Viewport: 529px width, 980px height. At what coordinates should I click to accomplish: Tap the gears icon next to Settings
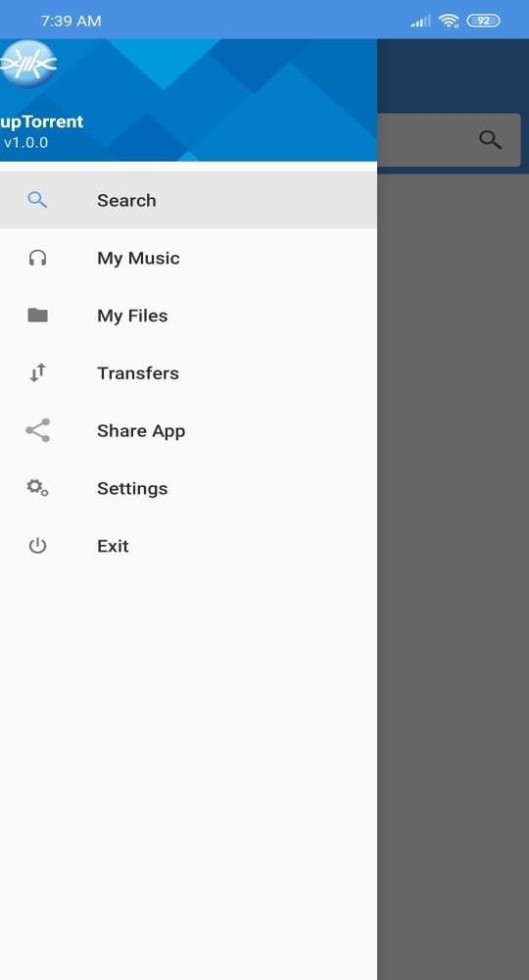point(37,488)
